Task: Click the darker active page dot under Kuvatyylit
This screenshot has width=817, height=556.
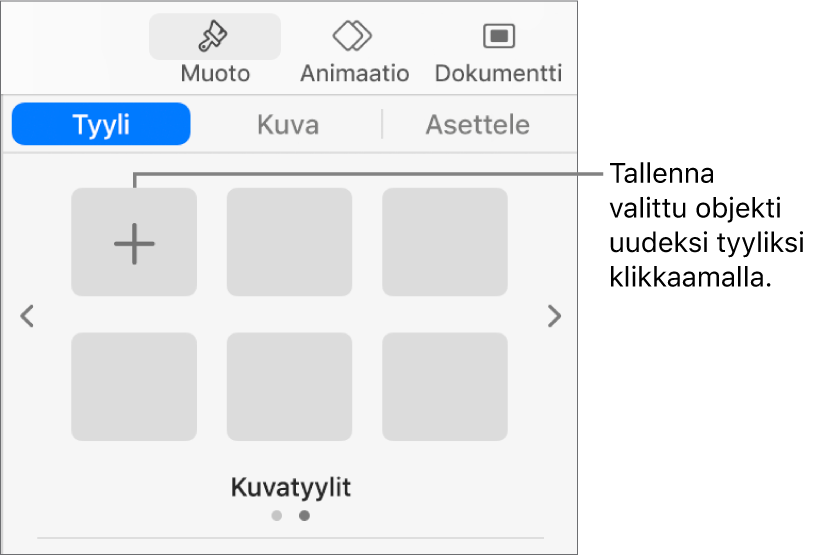Action: click(x=304, y=516)
